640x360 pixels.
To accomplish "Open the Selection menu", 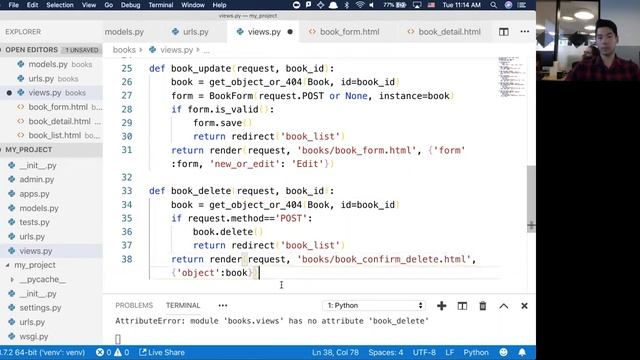I will click(x=60, y=5).
